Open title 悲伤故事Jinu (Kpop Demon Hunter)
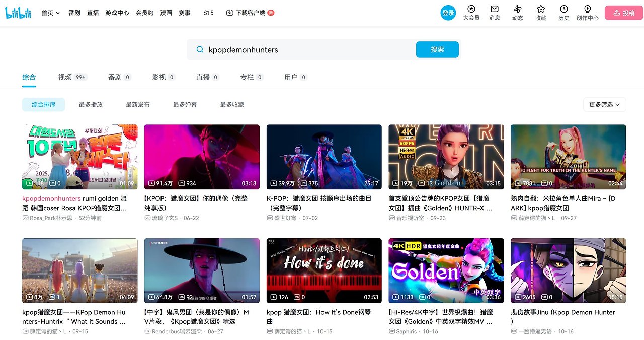644x340 pixels. click(x=563, y=317)
